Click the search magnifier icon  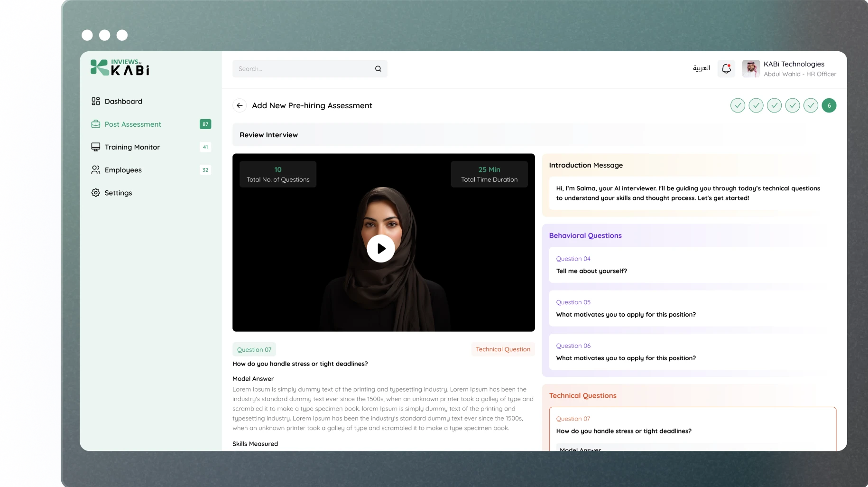click(x=378, y=68)
